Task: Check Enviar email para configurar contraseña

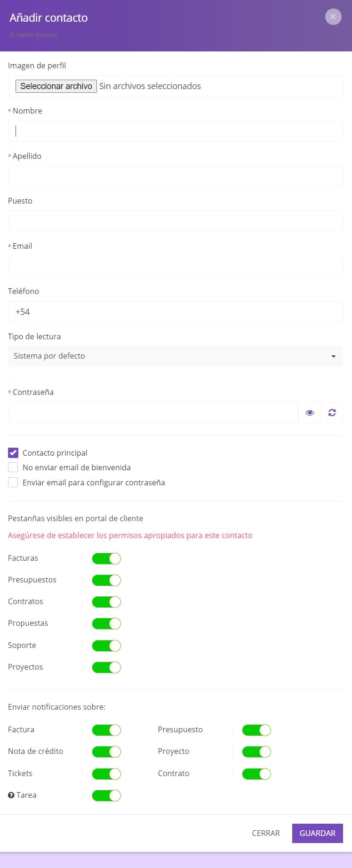Action: click(x=13, y=483)
